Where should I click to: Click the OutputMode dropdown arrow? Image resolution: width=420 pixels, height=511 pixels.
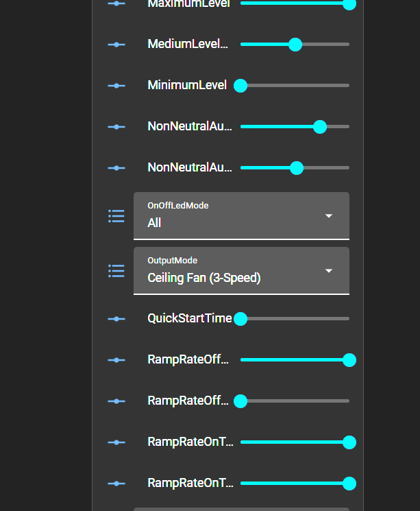click(x=329, y=270)
